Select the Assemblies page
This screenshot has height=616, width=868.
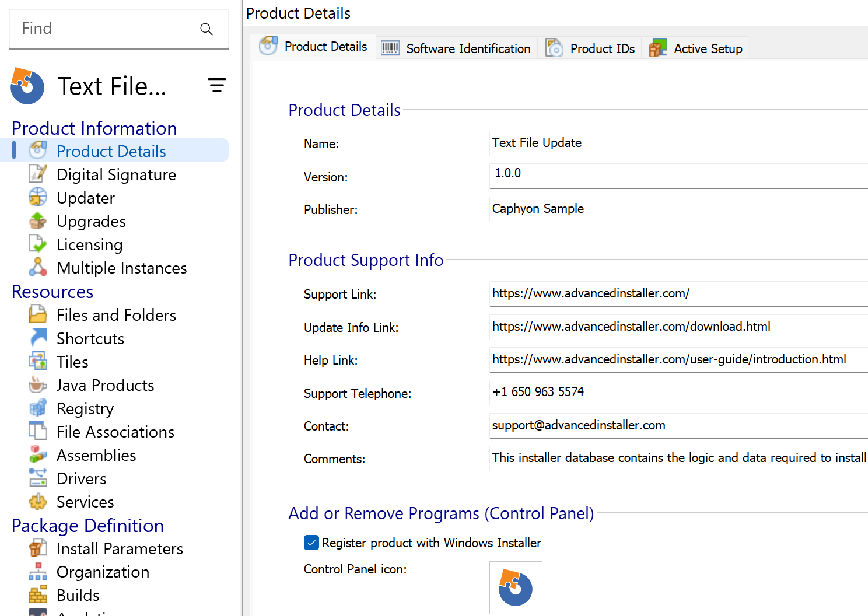click(x=96, y=455)
